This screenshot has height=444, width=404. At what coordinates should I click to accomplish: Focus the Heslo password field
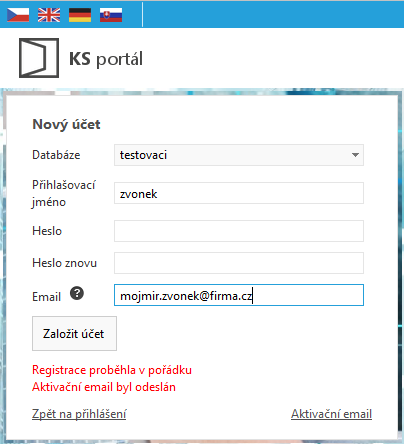(x=239, y=231)
